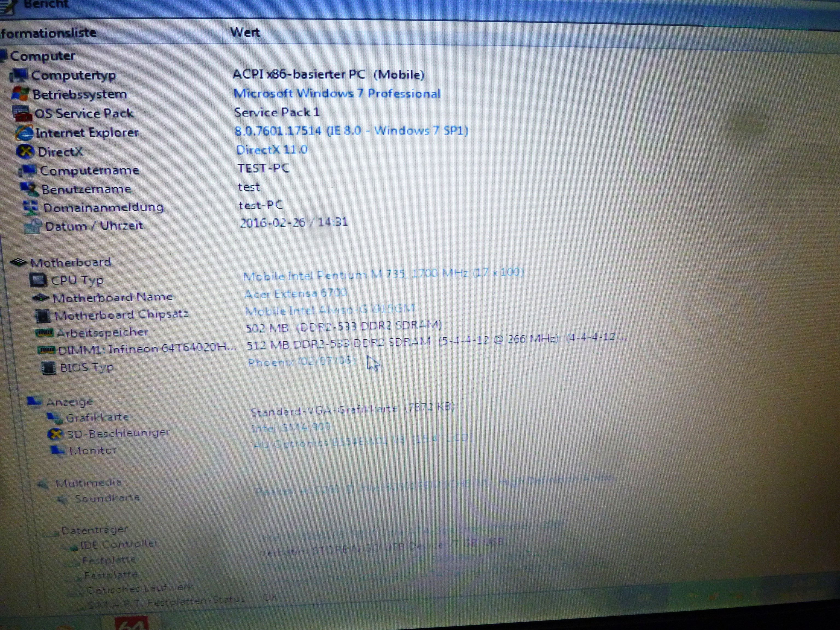Click the Informationsliste column header

pyautogui.click(x=48, y=33)
